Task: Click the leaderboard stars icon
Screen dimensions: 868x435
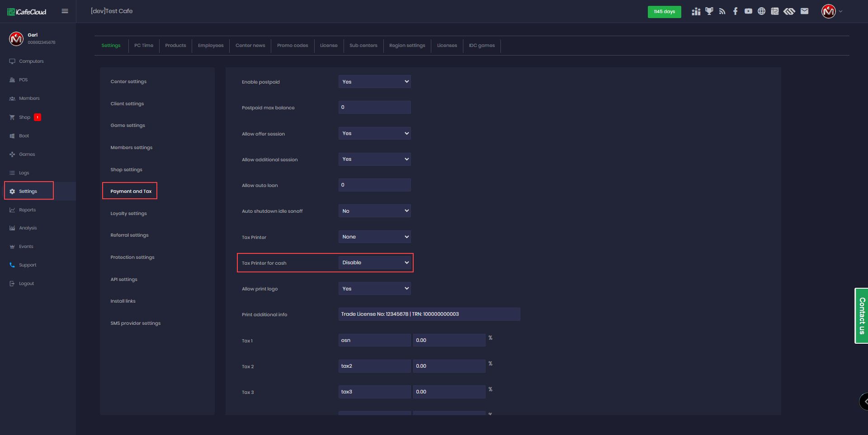Action: click(696, 11)
